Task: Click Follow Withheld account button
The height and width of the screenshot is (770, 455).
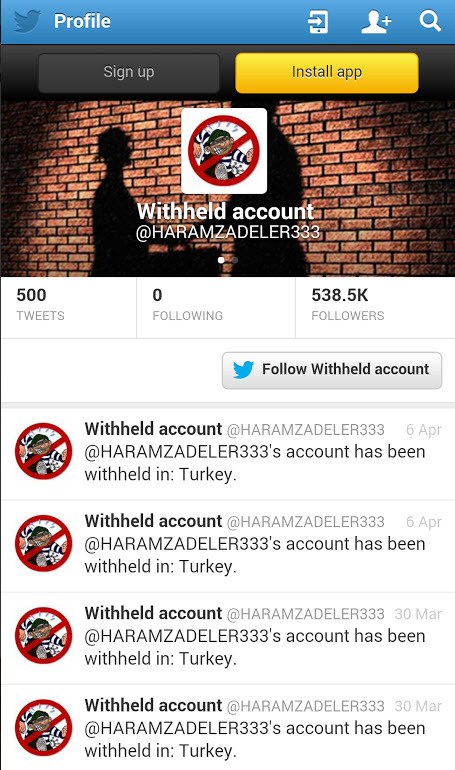Action: [x=332, y=370]
